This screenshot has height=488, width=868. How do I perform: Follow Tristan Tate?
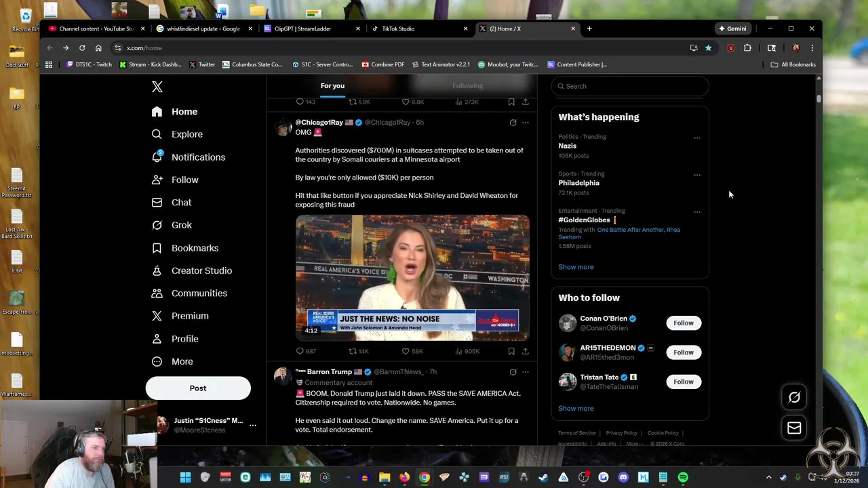684,382
